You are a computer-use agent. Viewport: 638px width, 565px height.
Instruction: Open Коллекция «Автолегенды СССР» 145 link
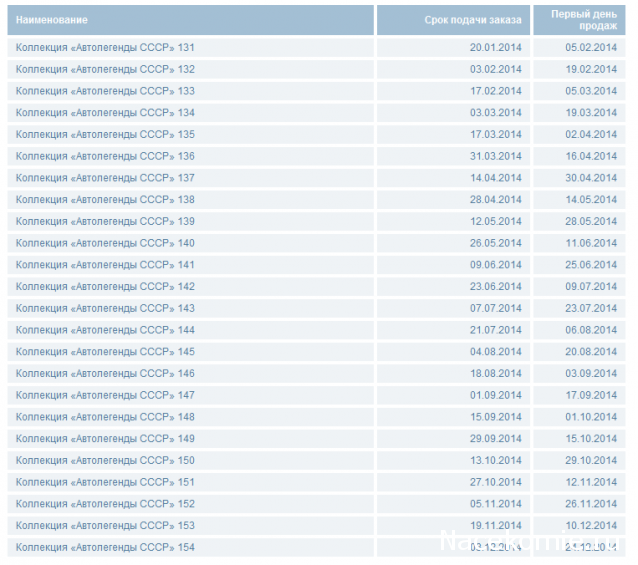[x=105, y=352]
